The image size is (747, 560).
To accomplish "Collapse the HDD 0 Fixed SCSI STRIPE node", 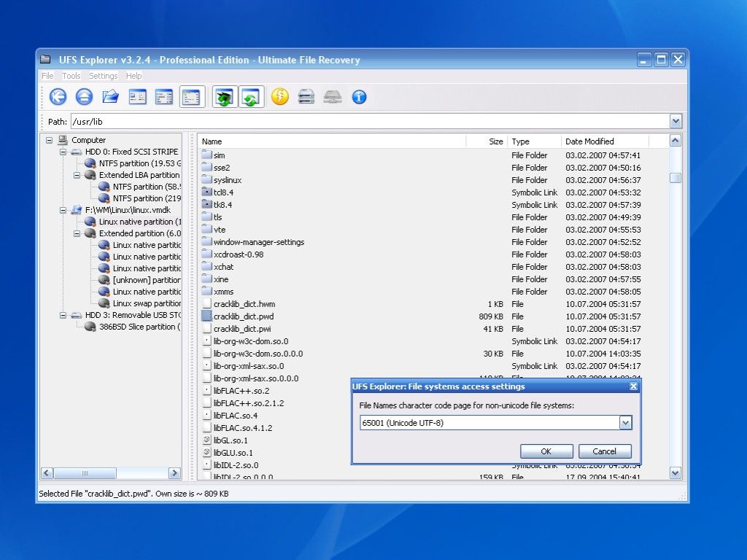I will pyautogui.click(x=63, y=152).
